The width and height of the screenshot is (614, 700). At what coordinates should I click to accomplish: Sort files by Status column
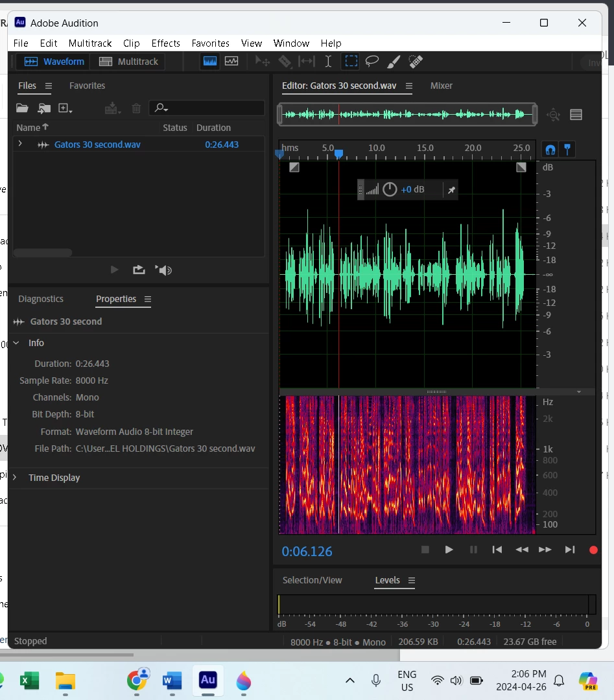coord(174,128)
